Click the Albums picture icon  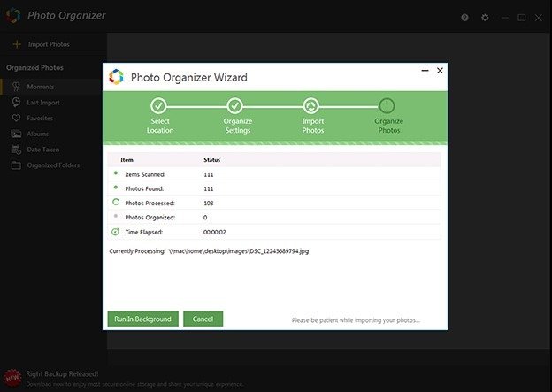(x=16, y=134)
